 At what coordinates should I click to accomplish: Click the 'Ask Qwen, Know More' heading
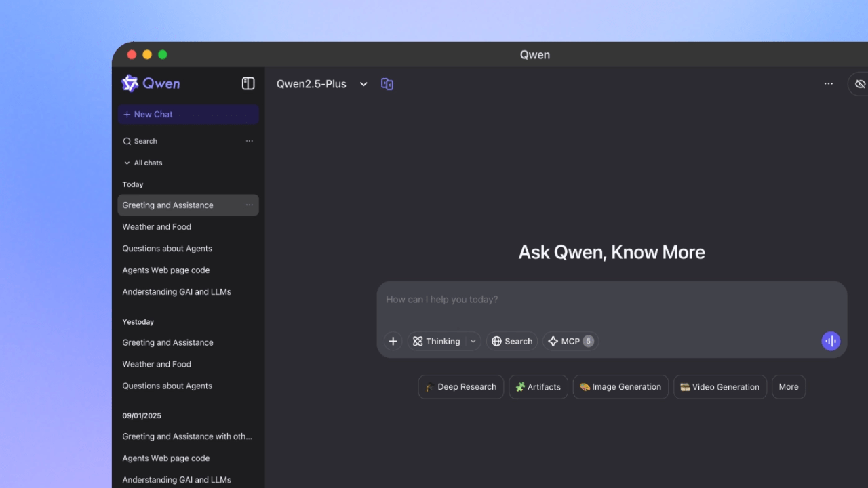(612, 252)
